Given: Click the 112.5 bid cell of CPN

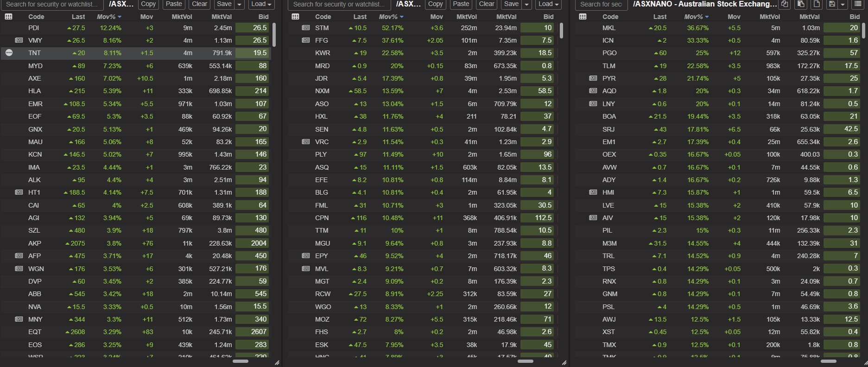Looking at the screenshot, I should pos(537,218).
